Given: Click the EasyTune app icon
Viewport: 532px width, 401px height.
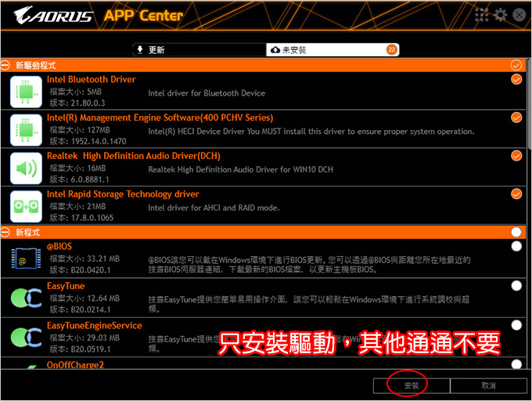Looking at the screenshot, I should (26, 298).
